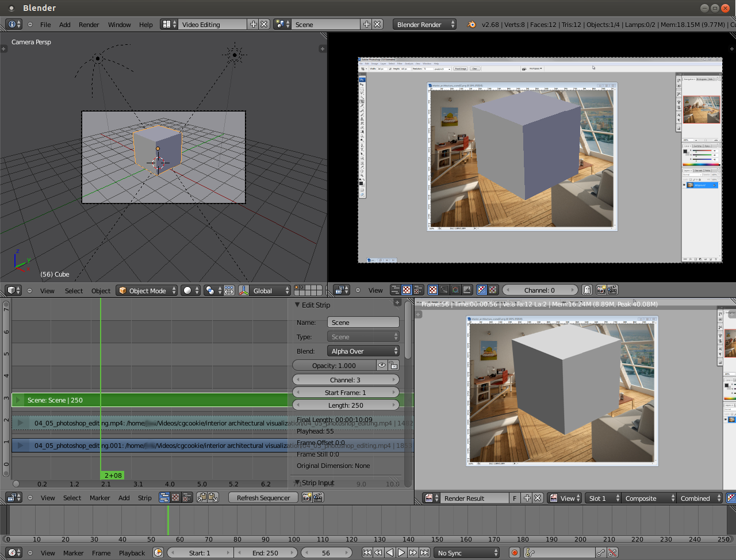
Task: Open the File menu
Action: pyautogui.click(x=45, y=25)
